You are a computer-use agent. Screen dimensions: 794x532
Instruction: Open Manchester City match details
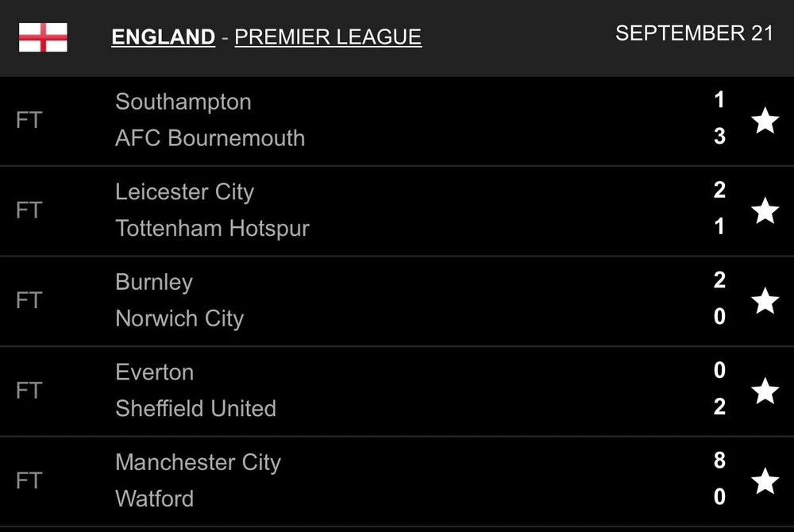pyautogui.click(x=198, y=462)
